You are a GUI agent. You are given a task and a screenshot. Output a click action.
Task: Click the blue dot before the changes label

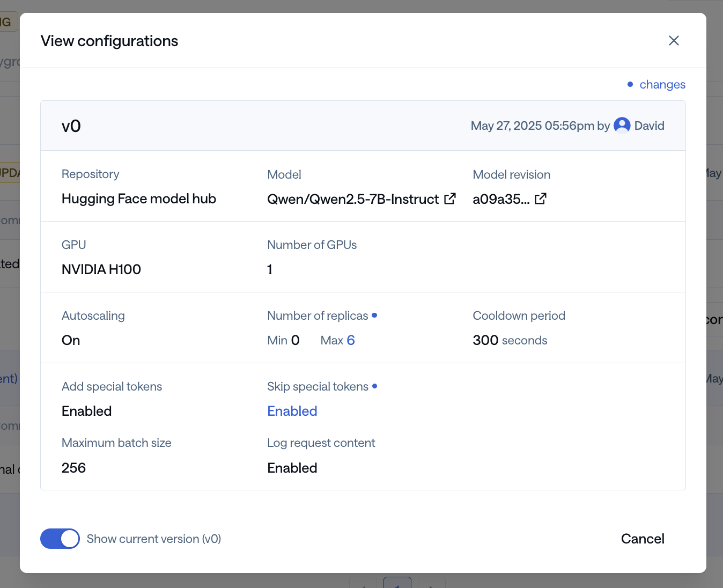[x=630, y=84]
